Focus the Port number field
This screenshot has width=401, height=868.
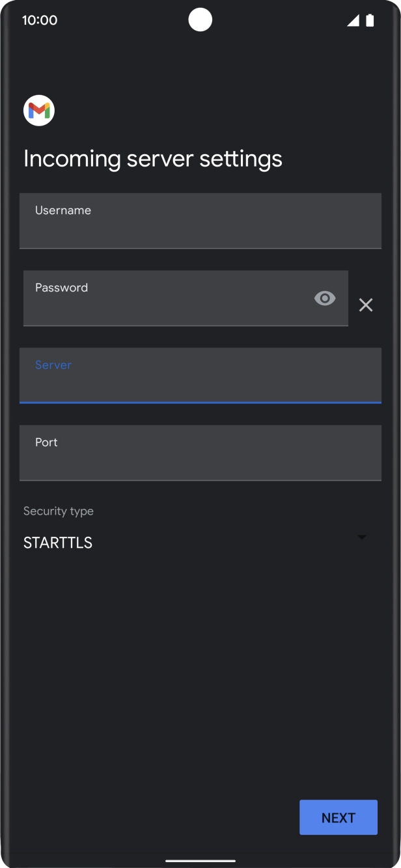200,454
